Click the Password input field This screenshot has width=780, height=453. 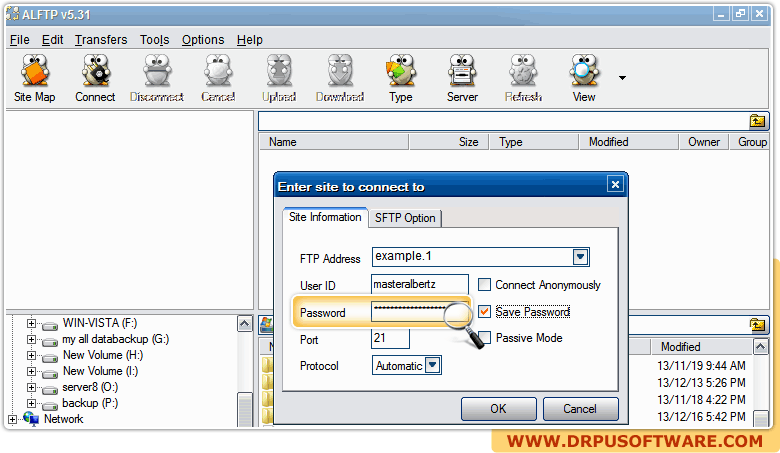(420, 311)
